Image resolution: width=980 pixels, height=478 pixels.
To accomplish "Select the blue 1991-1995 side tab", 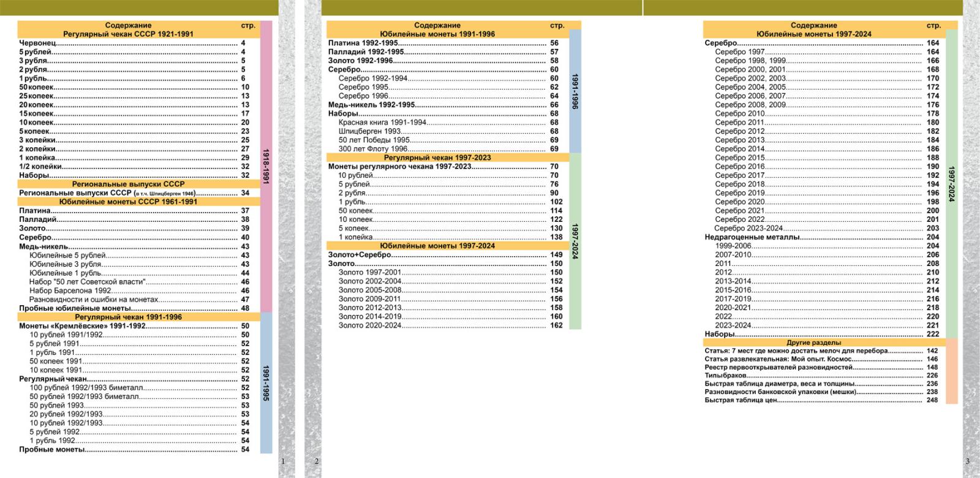I will 266,383.
